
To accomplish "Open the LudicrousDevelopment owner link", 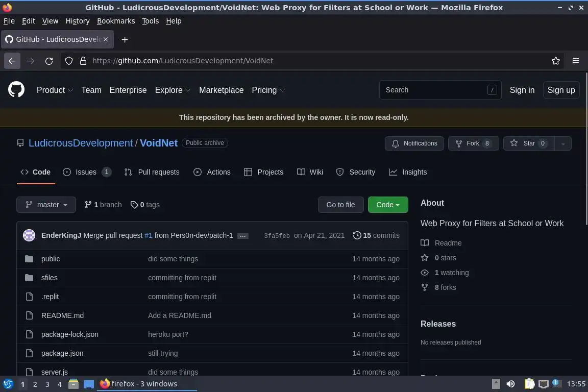I will click(81, 143).
